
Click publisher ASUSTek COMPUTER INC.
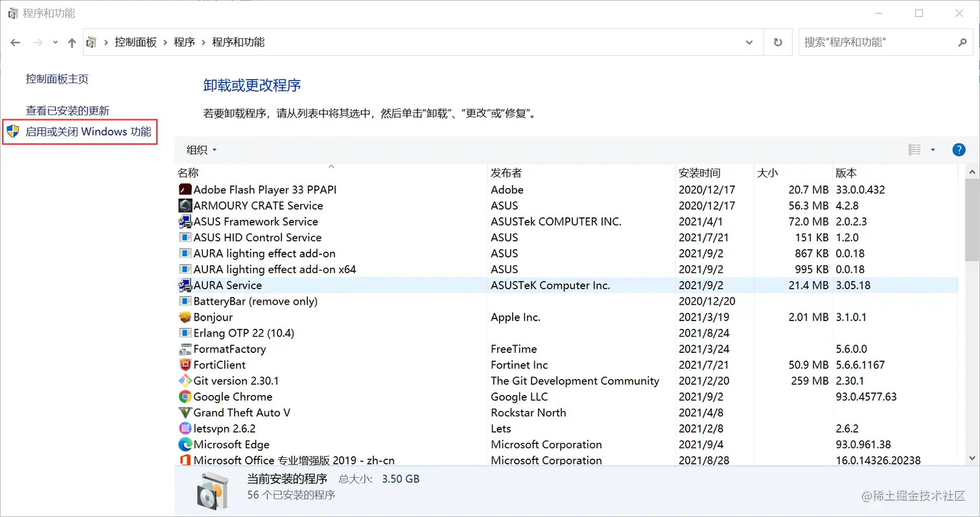tap(556, 221)
